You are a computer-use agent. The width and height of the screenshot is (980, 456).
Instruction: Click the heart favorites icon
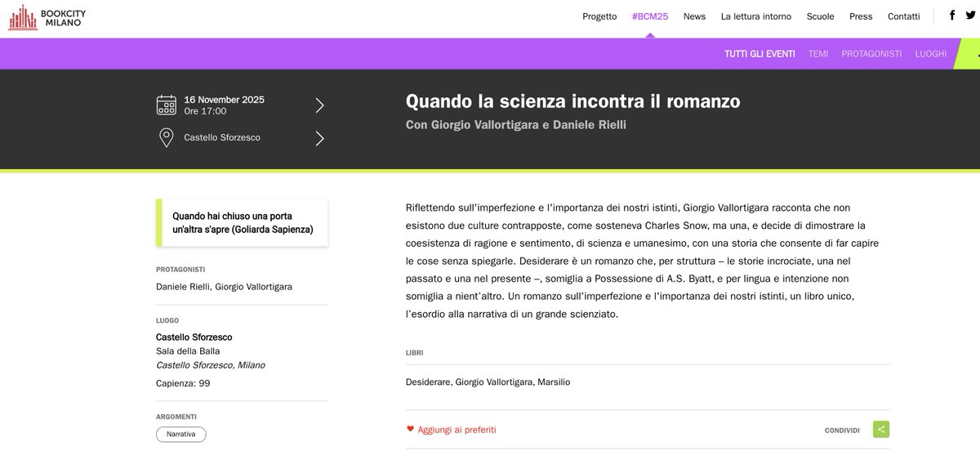410,429
